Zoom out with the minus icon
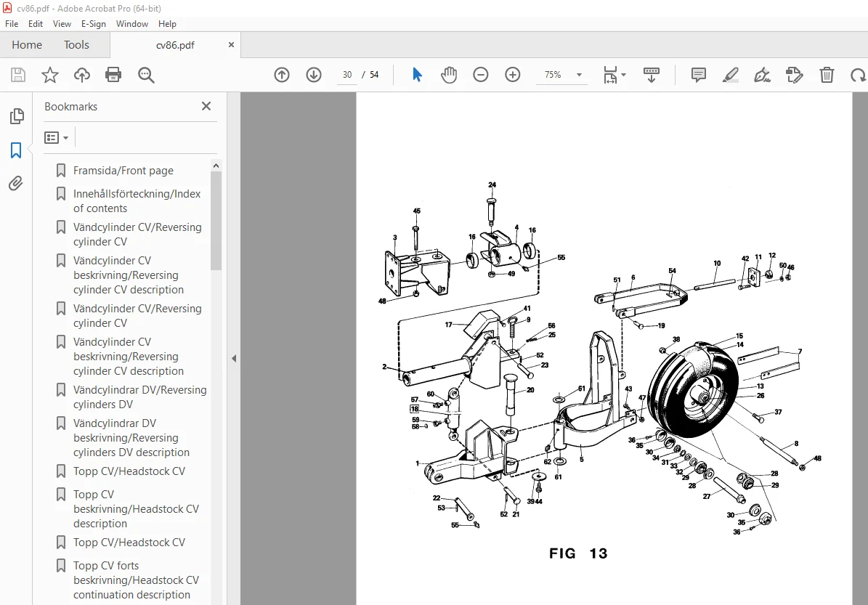The image size is (868, 605). click(481, 75)
